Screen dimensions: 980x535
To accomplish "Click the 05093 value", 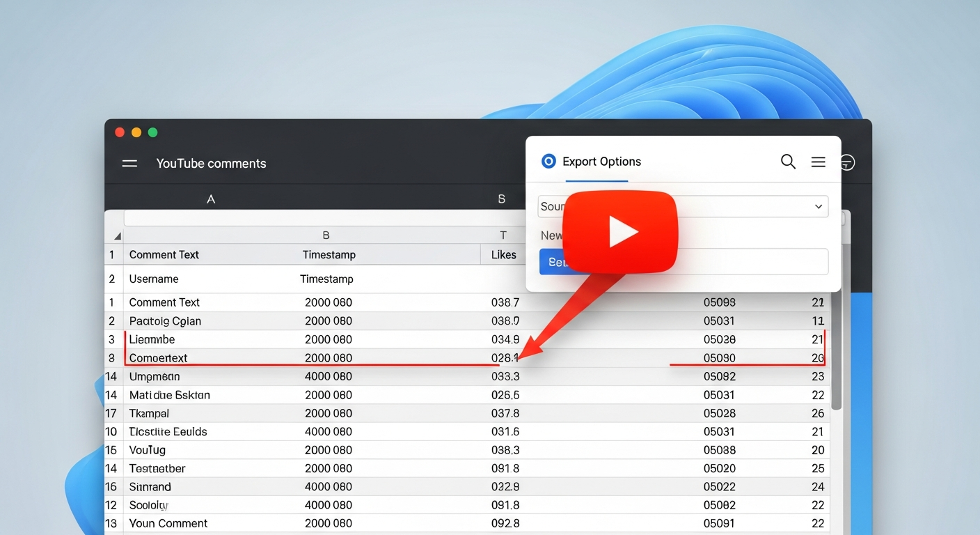I will (720, 303).
